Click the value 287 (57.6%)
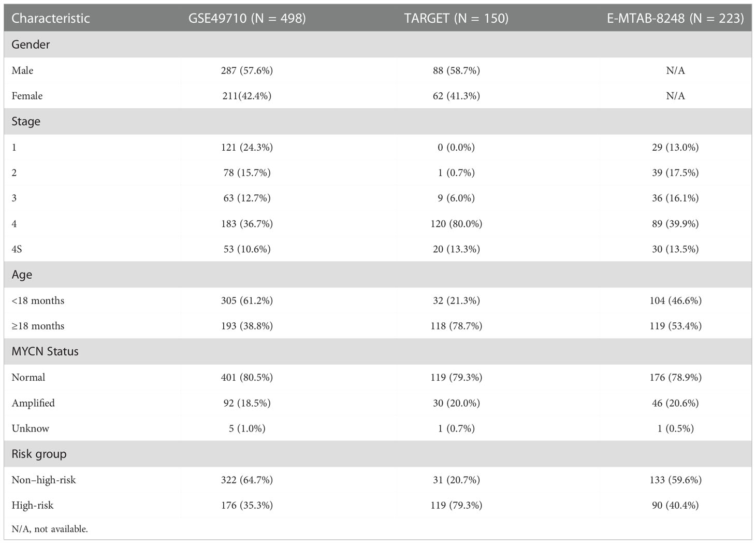The image size is (756, 544). click(247, 70)
